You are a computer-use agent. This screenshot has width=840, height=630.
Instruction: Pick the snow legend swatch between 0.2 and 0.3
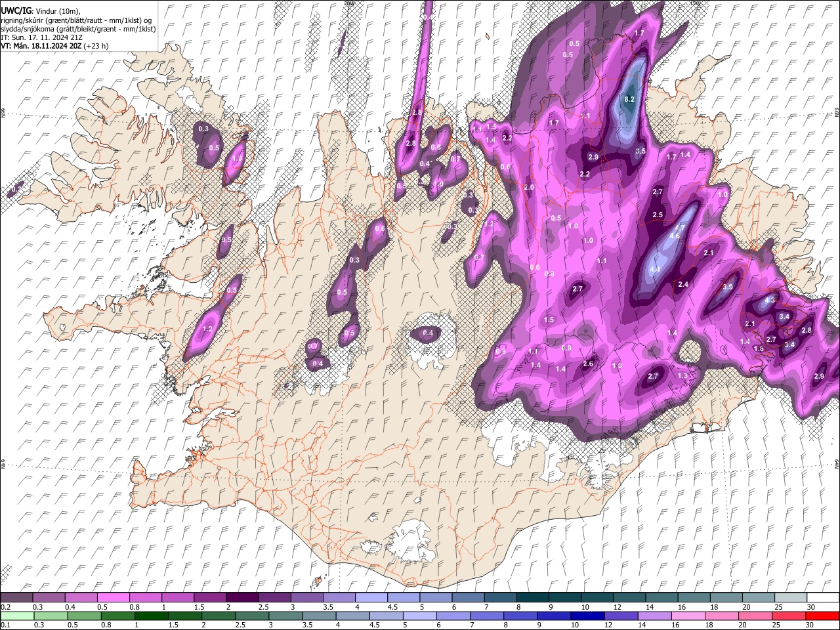point(17,598)
